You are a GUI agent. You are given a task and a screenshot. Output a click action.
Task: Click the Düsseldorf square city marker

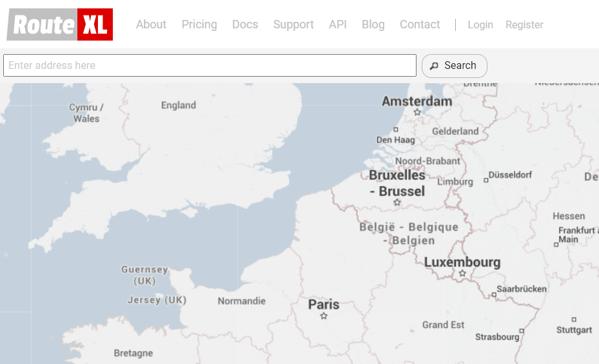point(486,180)
